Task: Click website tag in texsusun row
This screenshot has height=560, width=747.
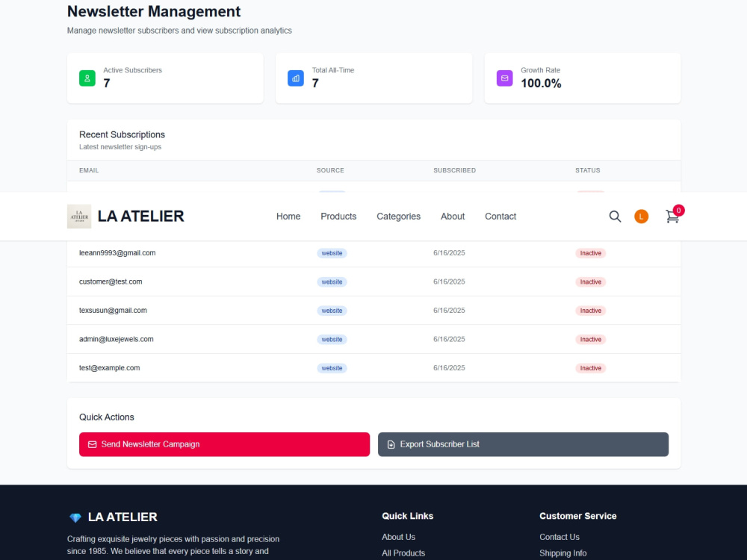Action: click(332, 311)
